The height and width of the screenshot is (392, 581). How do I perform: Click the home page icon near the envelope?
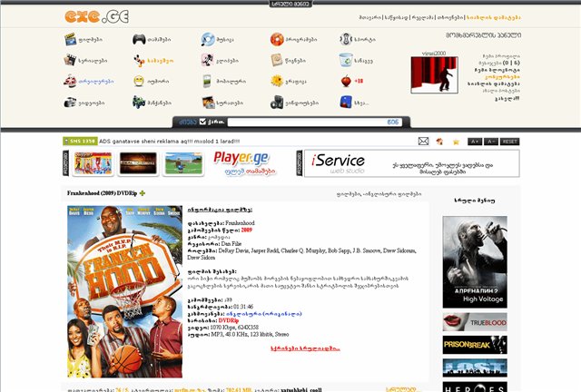439,142
